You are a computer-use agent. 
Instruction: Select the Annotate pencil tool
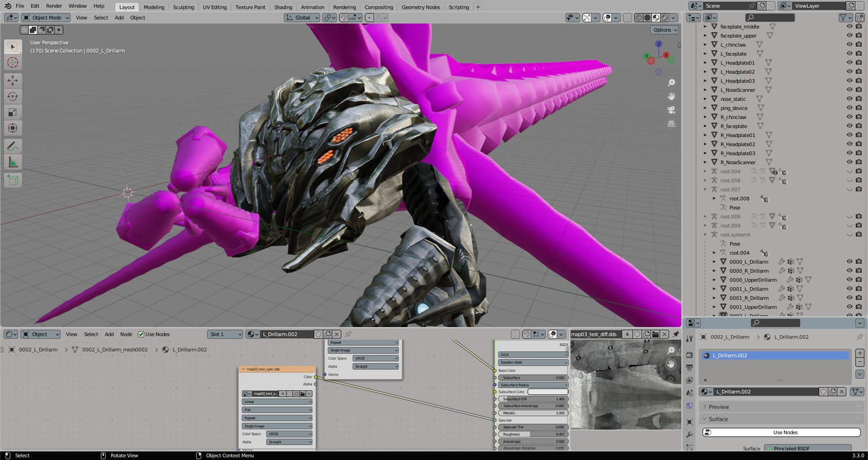pos(13,146)
